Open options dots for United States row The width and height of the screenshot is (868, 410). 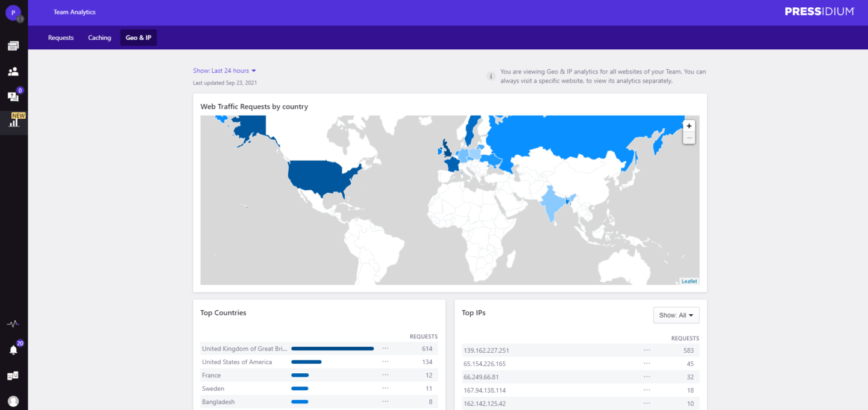point(386,362)
